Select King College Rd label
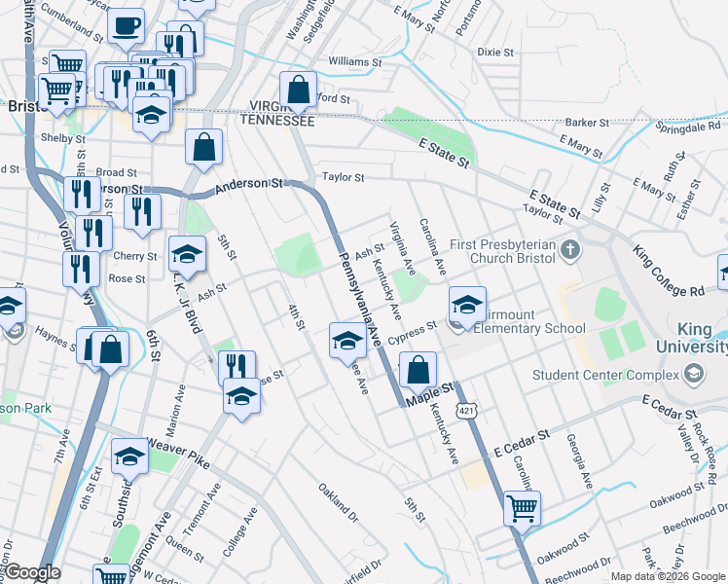The height and width of the screenshot is (584, 728). [668, 272]
